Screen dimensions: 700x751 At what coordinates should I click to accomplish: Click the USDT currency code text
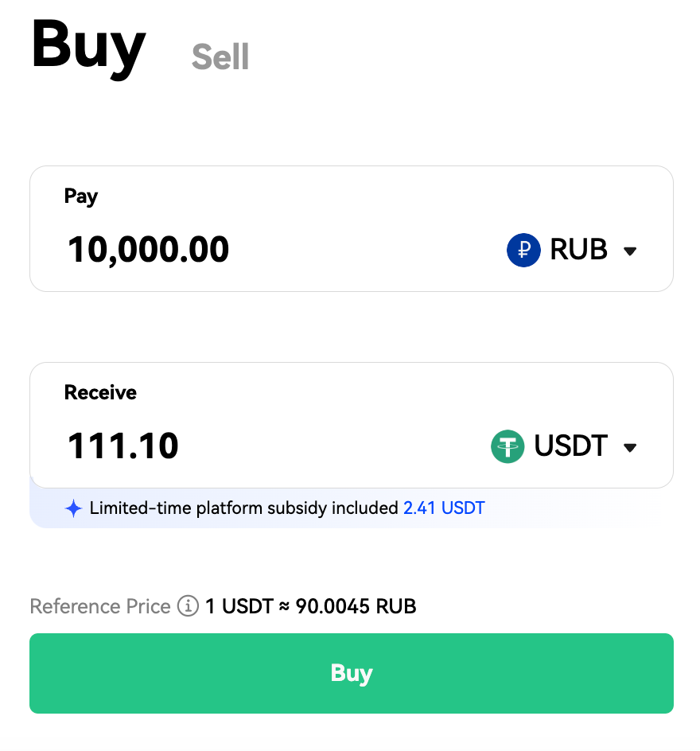[x=570, y=446]
